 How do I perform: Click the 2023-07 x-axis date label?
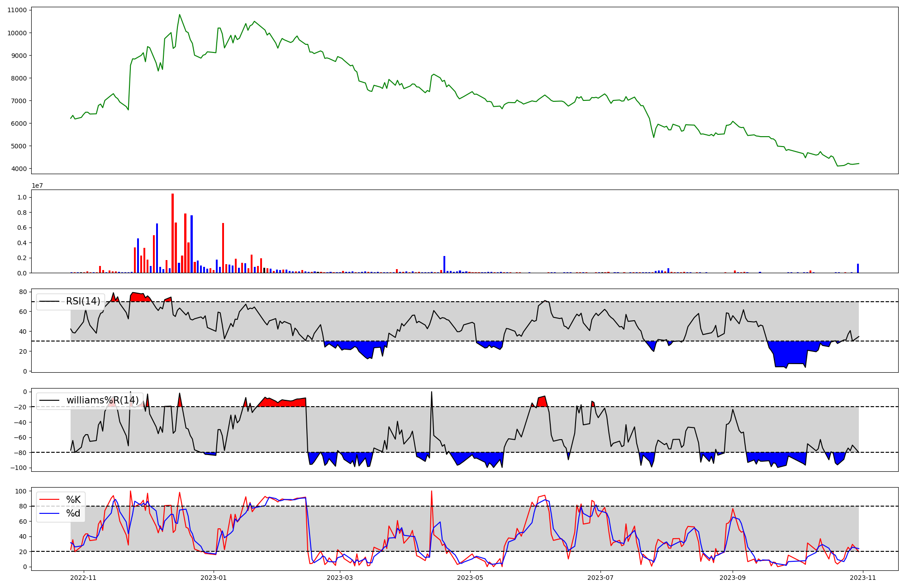[600, 578]
